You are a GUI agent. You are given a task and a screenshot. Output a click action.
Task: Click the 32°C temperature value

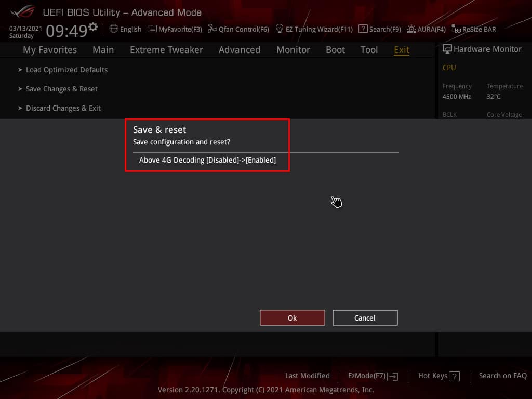pos(494,96)
